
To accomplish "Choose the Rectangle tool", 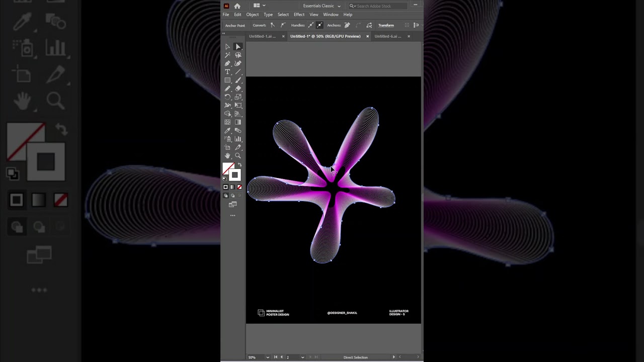I will (227, 80).
